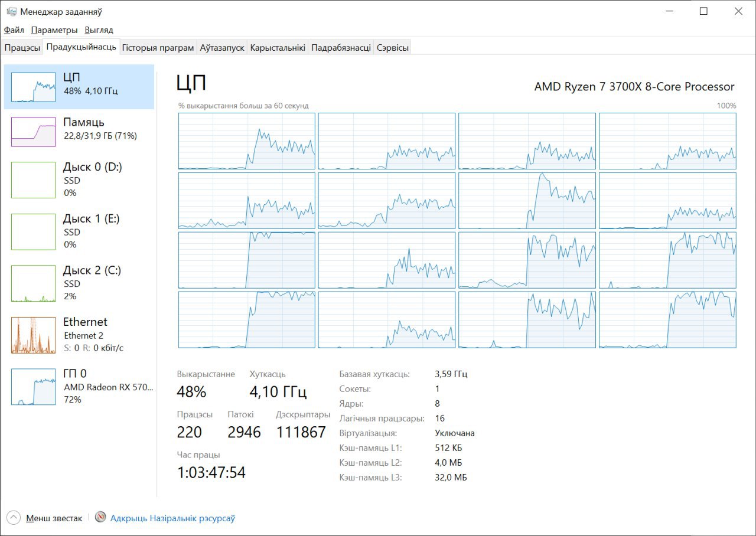
Task: Click the handles count 111867
Action: tap(301, 432)
